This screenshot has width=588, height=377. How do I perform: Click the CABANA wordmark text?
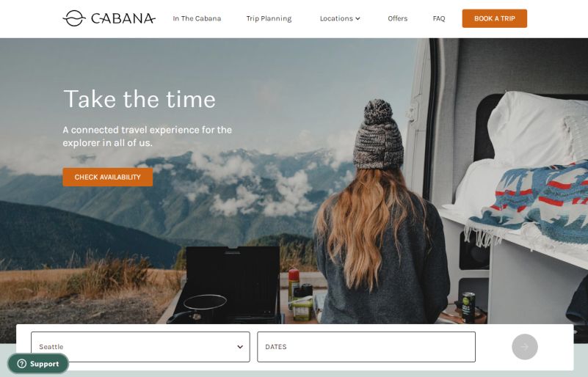pyautogui.click(x=123, y=19)
